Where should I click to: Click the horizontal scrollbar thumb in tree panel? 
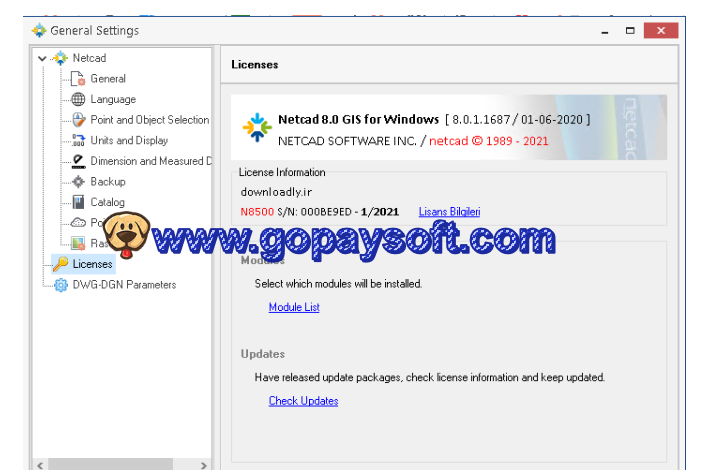(110, 465)
